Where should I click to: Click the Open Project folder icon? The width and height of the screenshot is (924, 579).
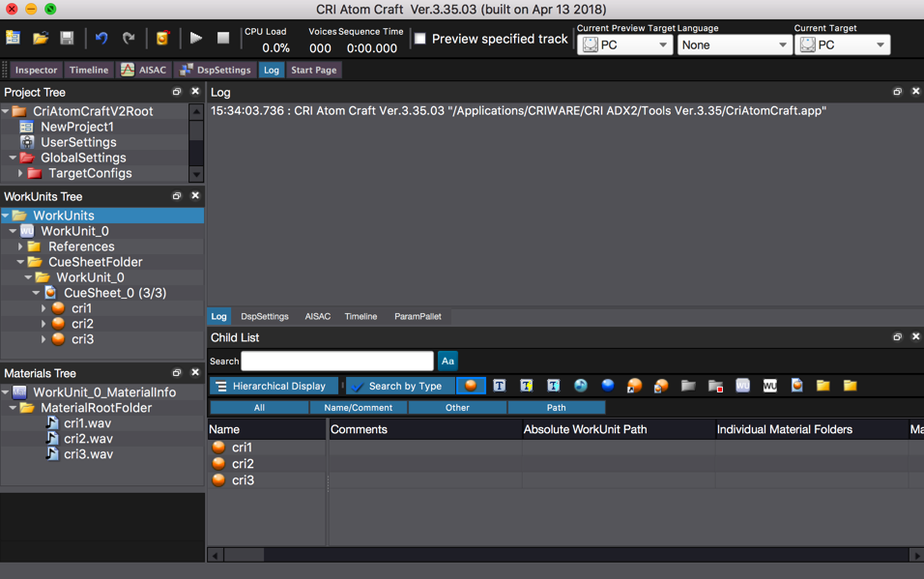pos(40,39)
